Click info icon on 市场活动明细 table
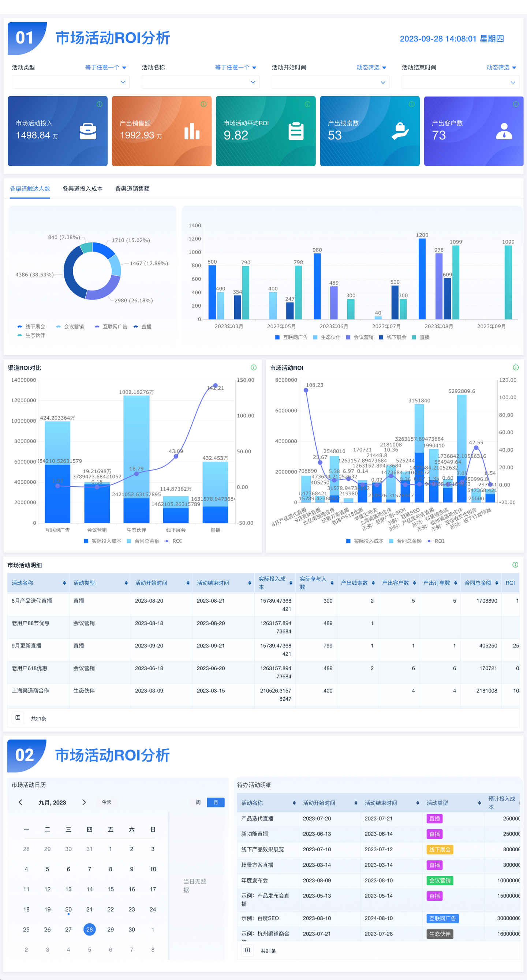The width and height of the screenshot is (527, 980). coord(515,565)
